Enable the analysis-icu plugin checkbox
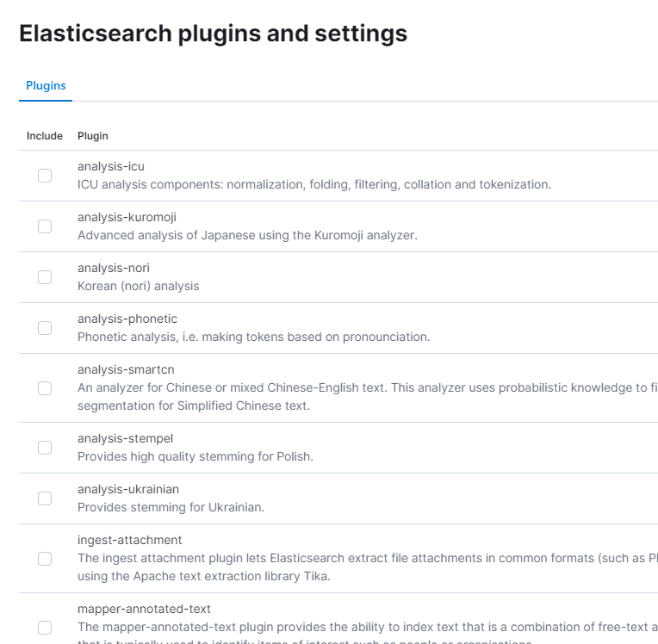 (45, 176)
